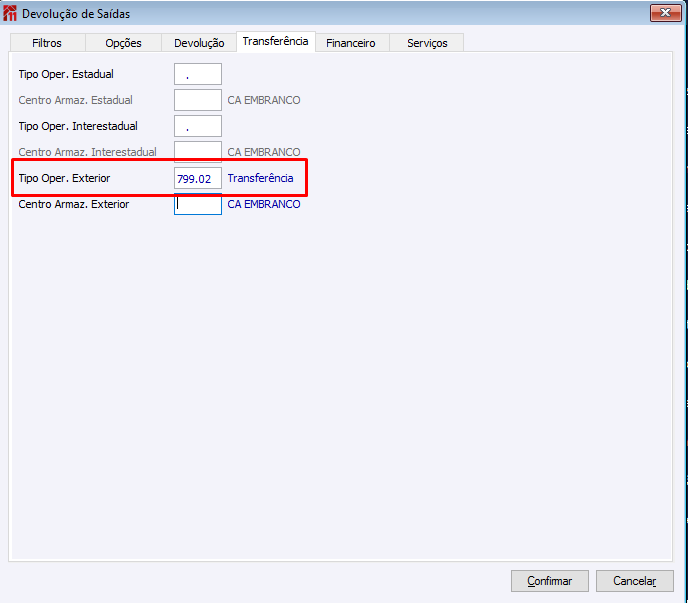The image size is (688, 603).
Task: Close the Devolução de Saídas window
Action: 666,13
